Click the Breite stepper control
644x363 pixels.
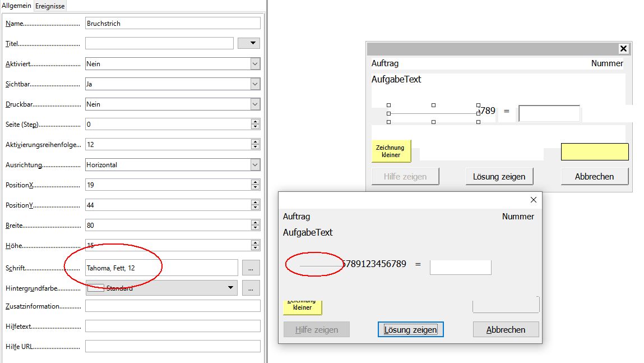[x=256, y=226]
